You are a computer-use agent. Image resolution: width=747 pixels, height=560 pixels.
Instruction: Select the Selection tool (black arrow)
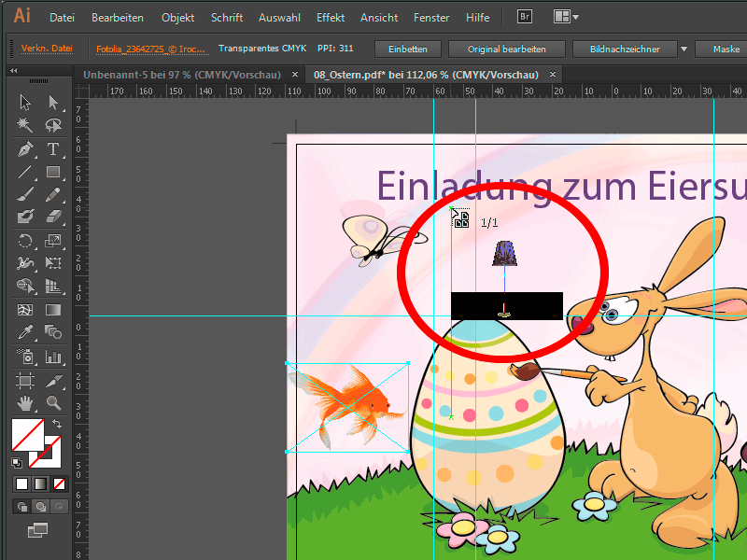25,103
